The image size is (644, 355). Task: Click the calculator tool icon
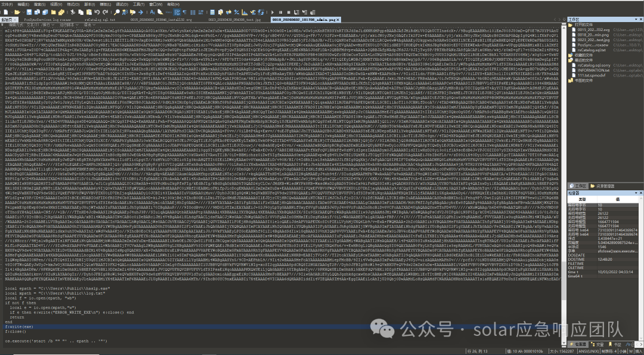point(212,12)
